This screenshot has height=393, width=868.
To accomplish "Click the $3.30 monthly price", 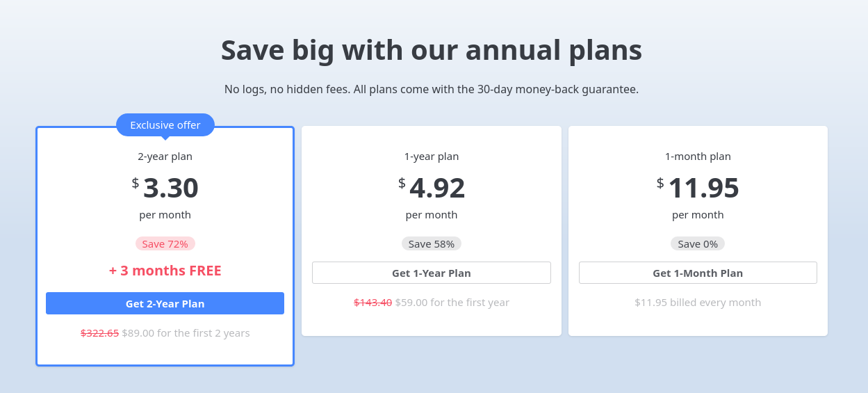I will point(170,188).
